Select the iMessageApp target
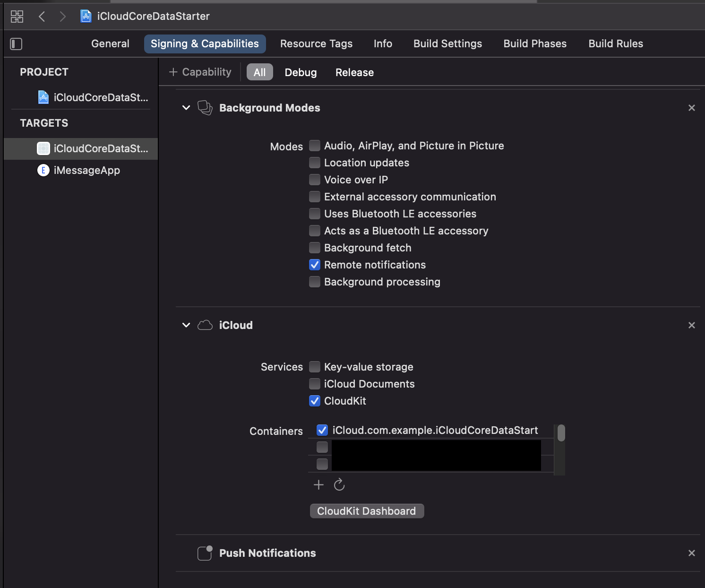This screenshot has width=705, height=588. point(81,170)
